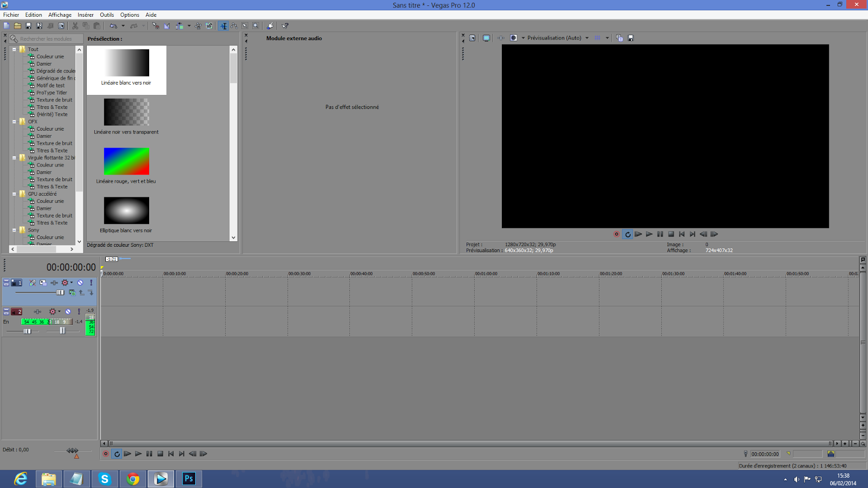Toggle loop playback in timeline transport
Screen dimensions: 868x488
pyautogui.click(x=117, y=454)
